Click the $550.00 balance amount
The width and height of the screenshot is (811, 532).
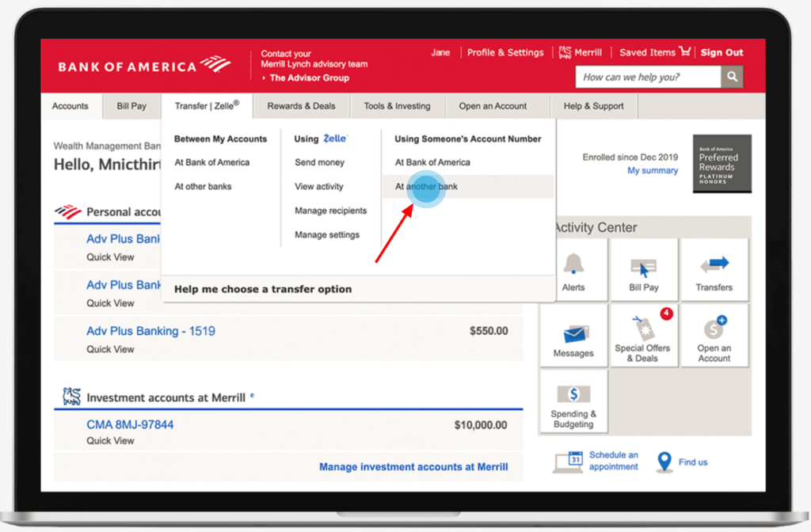[489, 331]
